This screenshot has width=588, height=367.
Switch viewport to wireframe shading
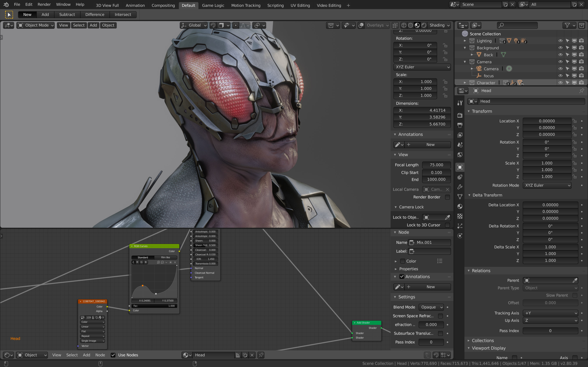coord(404,25)
